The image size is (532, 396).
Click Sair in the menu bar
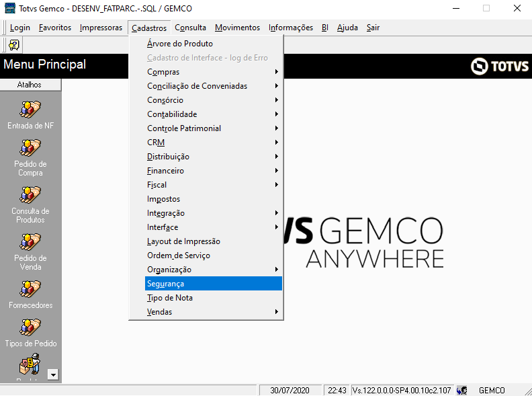[x=373, y=28]
